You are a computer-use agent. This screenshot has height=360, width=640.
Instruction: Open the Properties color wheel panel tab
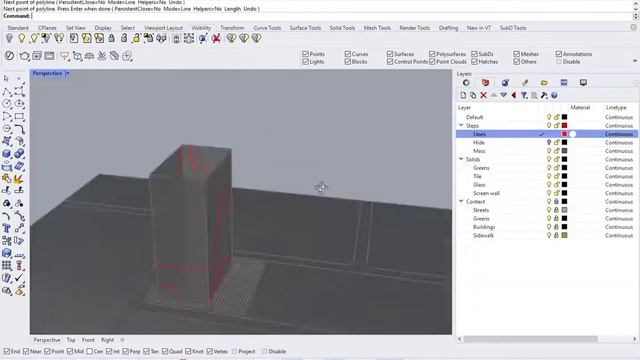tap(466, 82)
